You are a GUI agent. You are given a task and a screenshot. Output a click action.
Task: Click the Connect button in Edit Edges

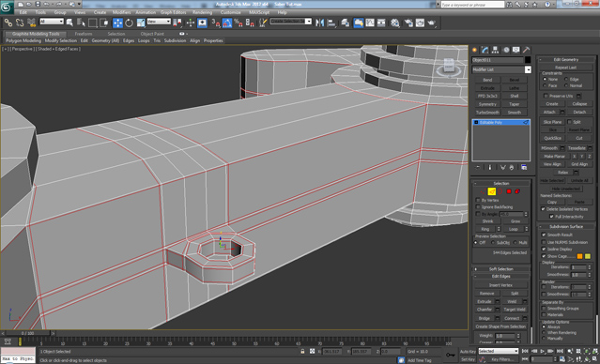tap(512, 318)
